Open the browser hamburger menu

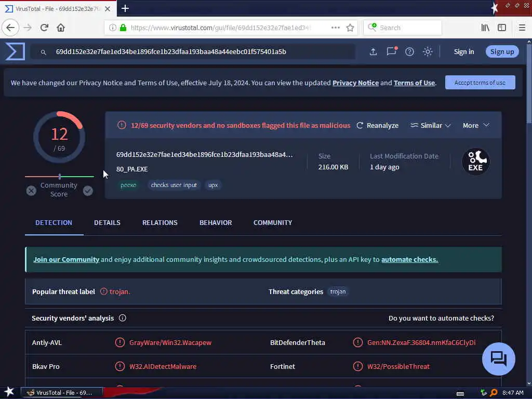(522, 28)
